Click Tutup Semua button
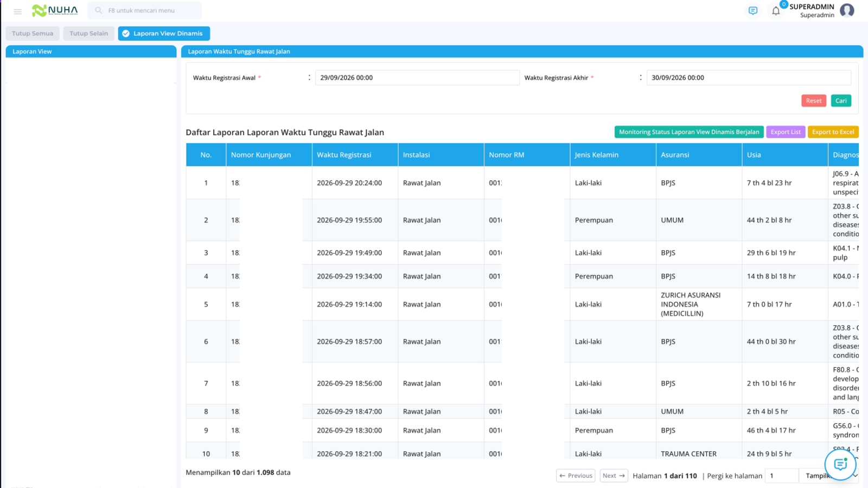Viewport: 868px width, 488px height. pyautogui.click(x=33, y=34)
